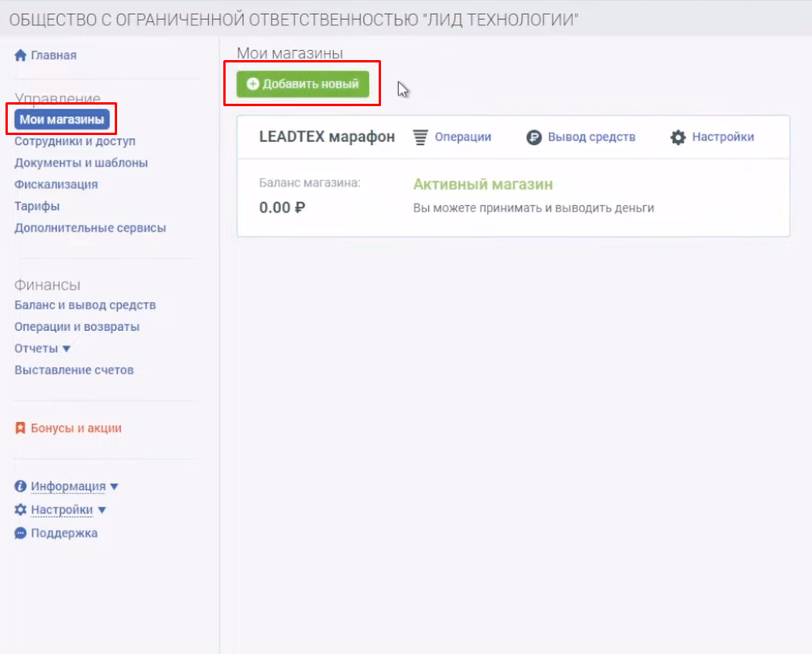The height and width of the screenshot is (654, 812).
Task: Click the ruble coin Вывод средств icon
Action: coord(534,137)
